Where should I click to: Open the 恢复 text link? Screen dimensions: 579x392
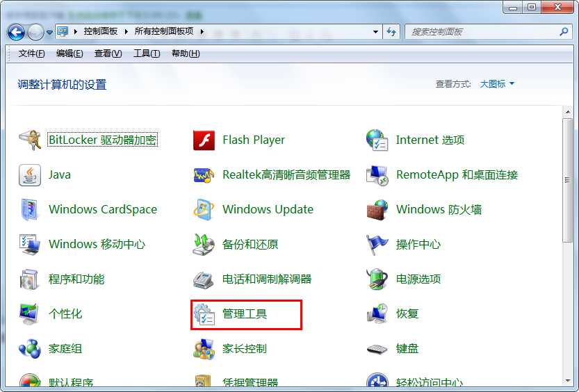point(407,313)
